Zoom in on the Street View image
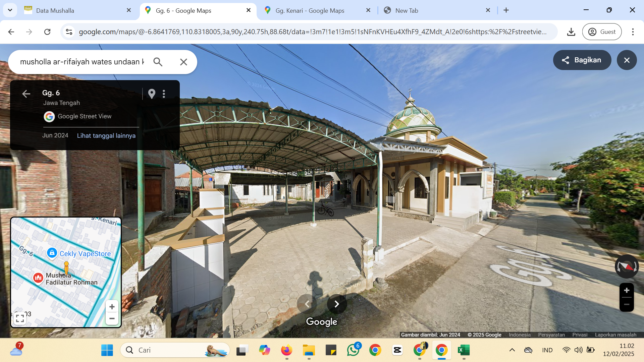This screenshot has height=362, width=644. pyautogui.click(x=627, y=290)
